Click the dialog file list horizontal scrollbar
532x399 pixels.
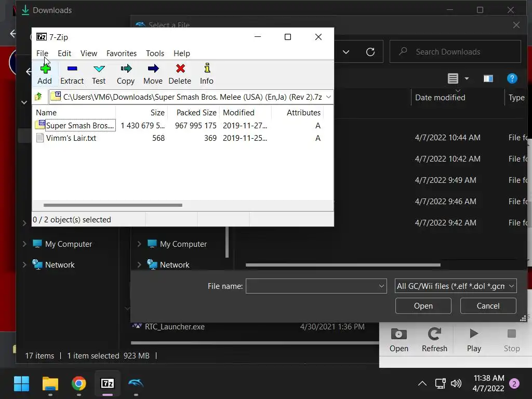(x=343, y=265)
